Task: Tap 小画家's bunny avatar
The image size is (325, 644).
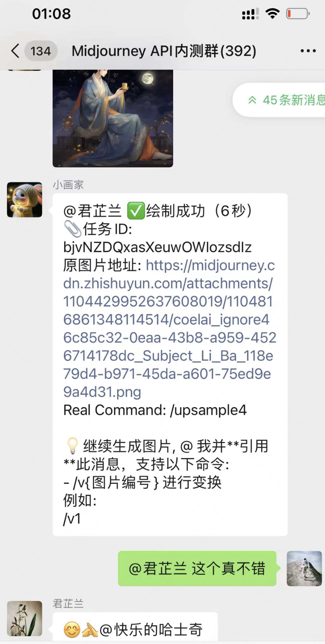Action: pyautogui.click(x=25, y=200)
